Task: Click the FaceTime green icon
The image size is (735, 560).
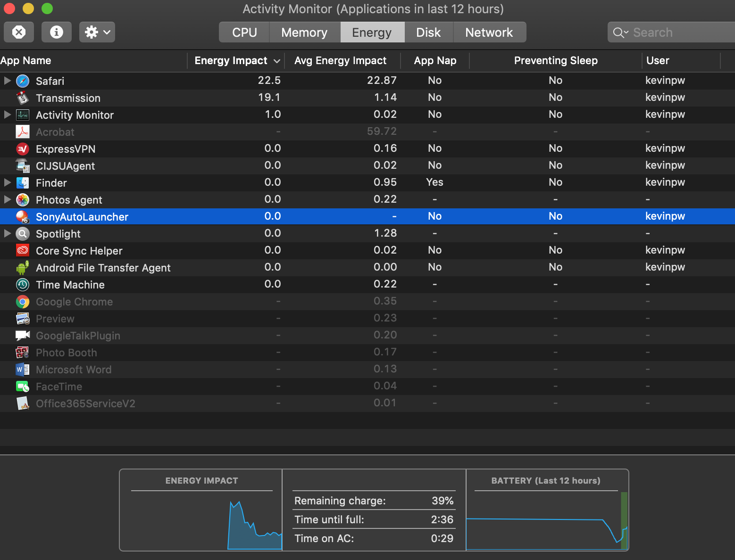Action: [x=23, y=387]
